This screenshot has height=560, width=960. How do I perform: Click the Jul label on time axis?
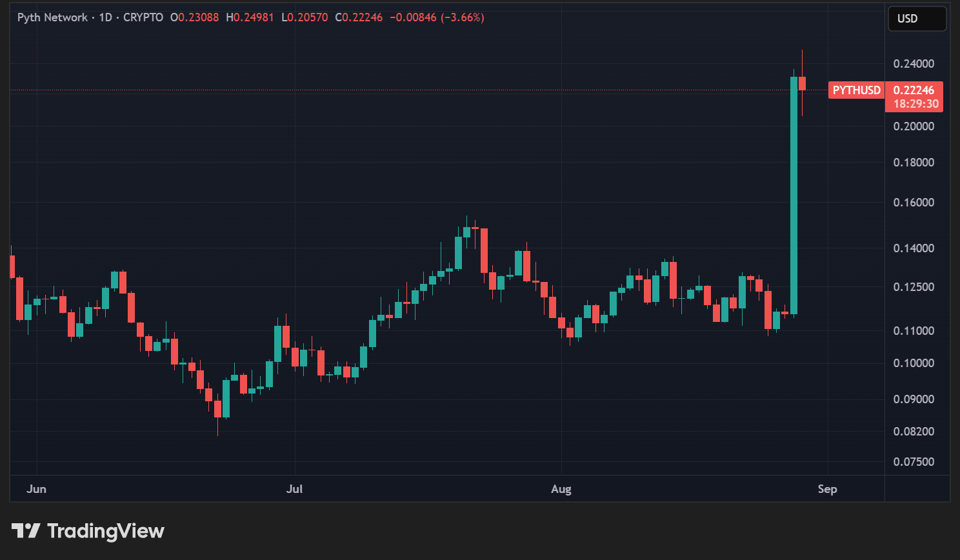(x=294, y=489)
